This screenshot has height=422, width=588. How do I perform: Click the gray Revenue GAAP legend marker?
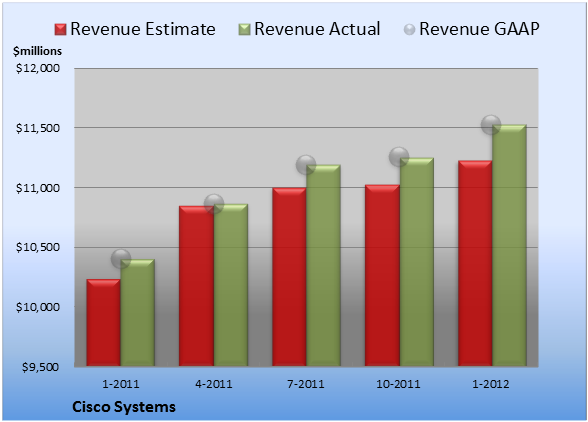pos(410,30)
